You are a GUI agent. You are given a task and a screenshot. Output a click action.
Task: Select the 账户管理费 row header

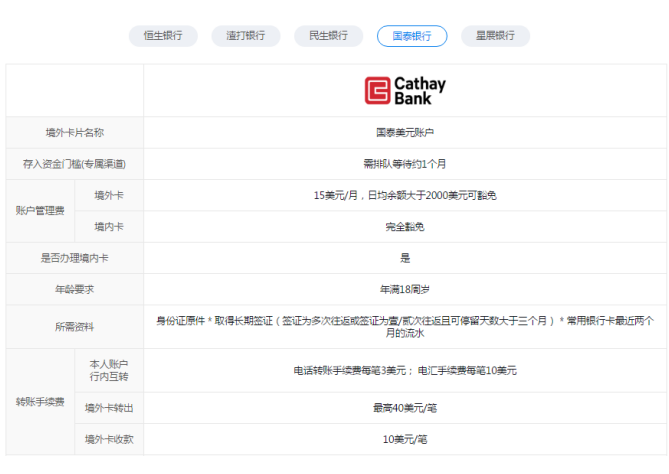pyautogui.click(x=40, y=211)
